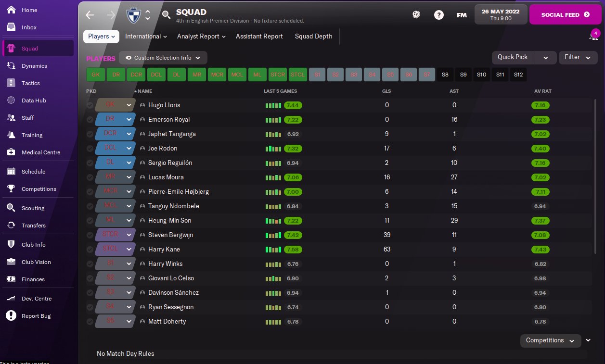Screen dimensions: 605x364
Task: Open the Analyst Report tab menu
Action: [x=201, y=37]
